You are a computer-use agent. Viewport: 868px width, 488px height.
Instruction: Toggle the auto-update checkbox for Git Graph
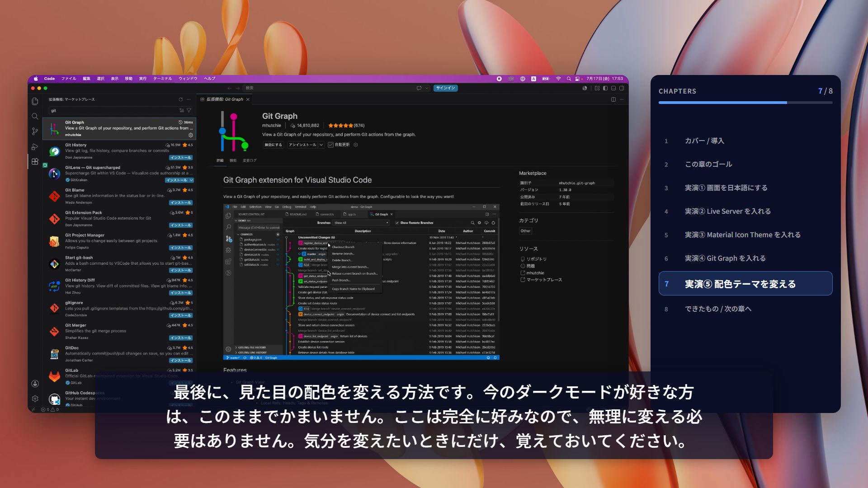pyautogui.click(x=330, y=145)
